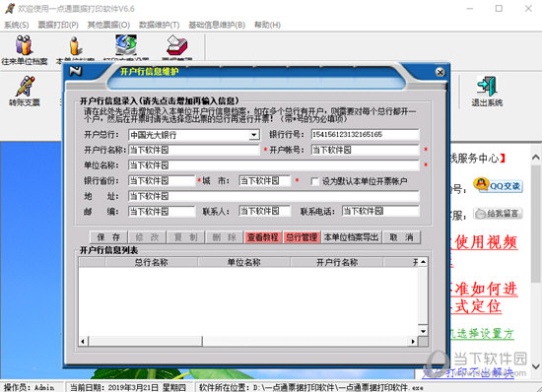
Task: Minimize the main application window
Action: pos(470,8)
